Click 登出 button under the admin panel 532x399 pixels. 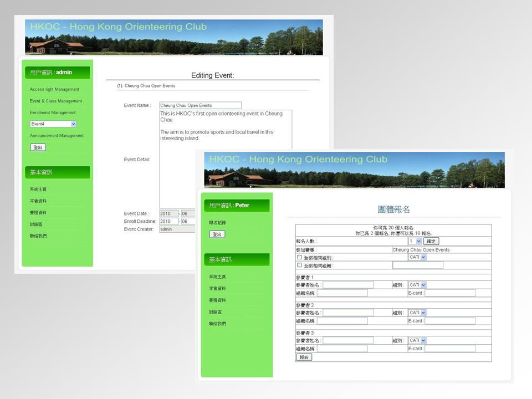[38, 147]
